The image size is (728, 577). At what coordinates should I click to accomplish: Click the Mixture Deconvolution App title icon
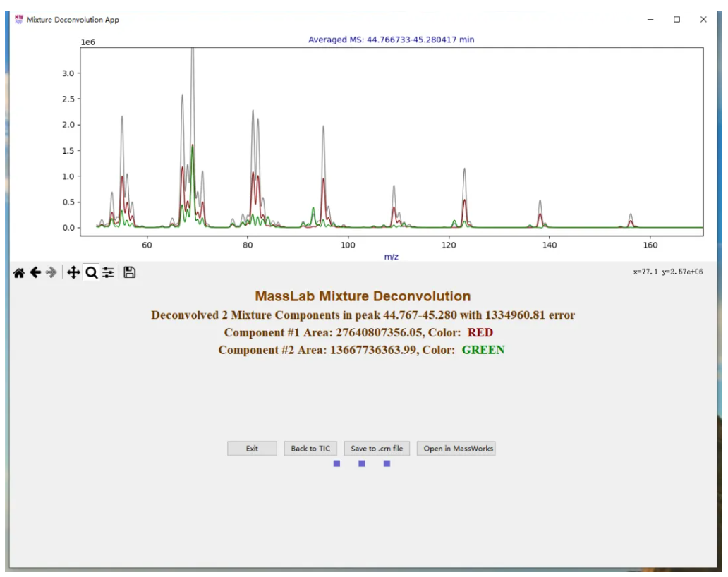[19, 20]
